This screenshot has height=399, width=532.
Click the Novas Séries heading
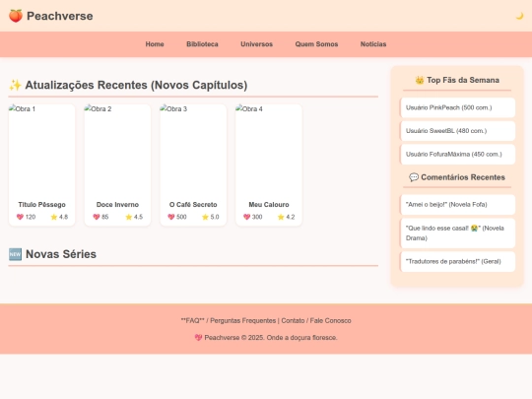click(61, 254)
